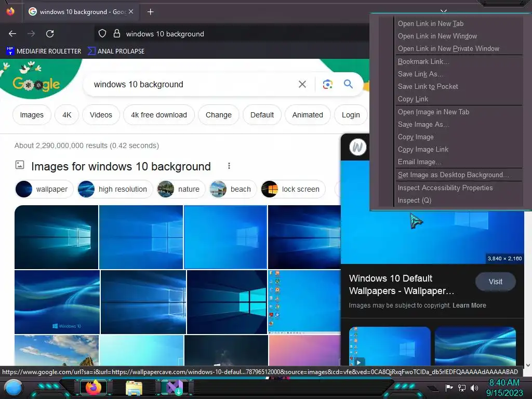
Task: Click the Firefox address bar text
Action: 165,34
